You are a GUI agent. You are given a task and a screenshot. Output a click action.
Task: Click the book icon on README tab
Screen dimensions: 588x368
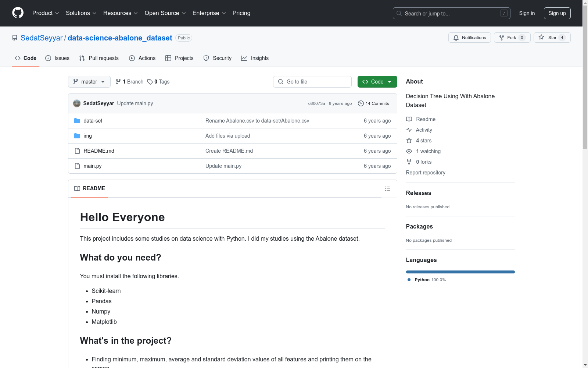(77, 188)
